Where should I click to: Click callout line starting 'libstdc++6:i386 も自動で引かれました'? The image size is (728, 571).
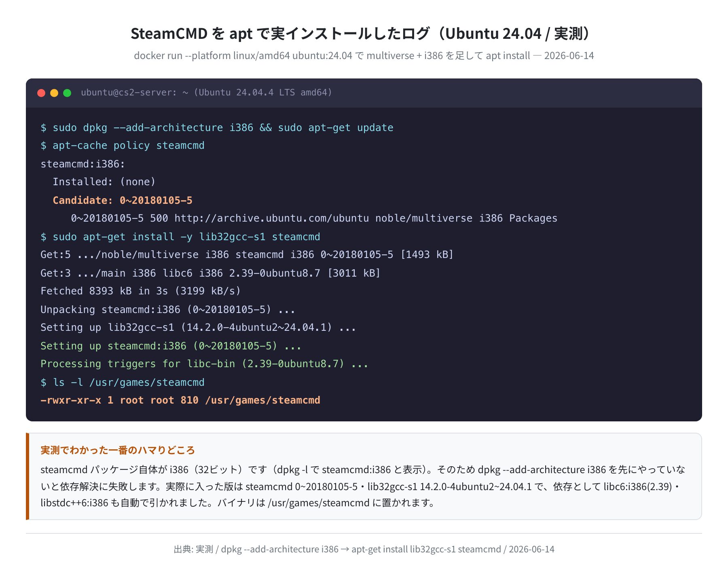tap(237, 503)
